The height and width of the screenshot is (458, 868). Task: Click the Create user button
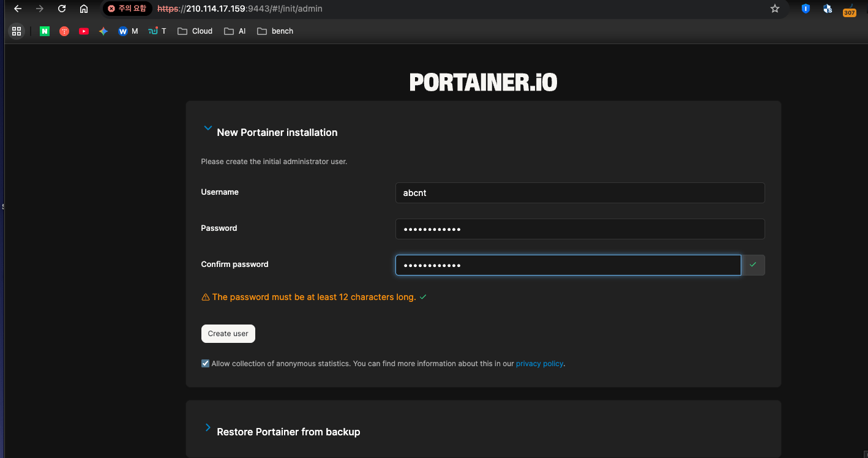click(228, 334)
